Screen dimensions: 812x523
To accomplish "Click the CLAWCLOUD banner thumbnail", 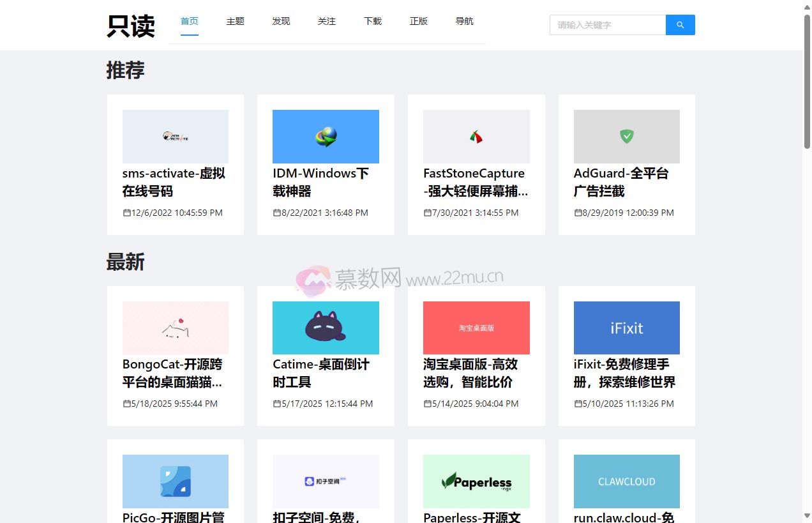I will (x=626, y=481).
